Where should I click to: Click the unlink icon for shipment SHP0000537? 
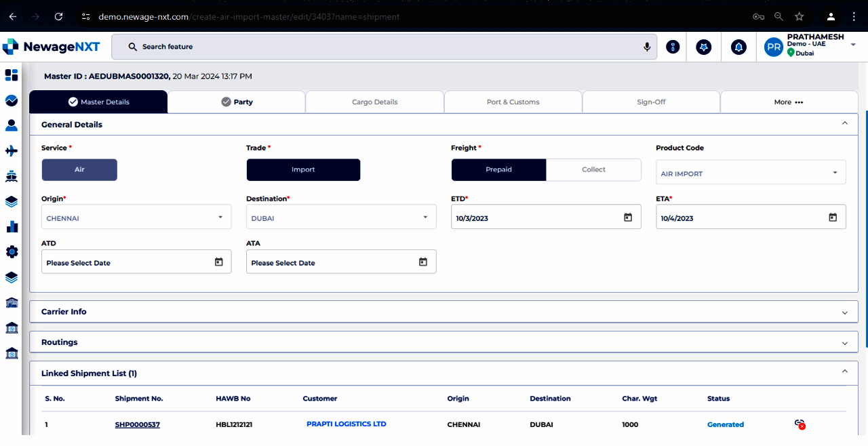click(x=800, y=424)
